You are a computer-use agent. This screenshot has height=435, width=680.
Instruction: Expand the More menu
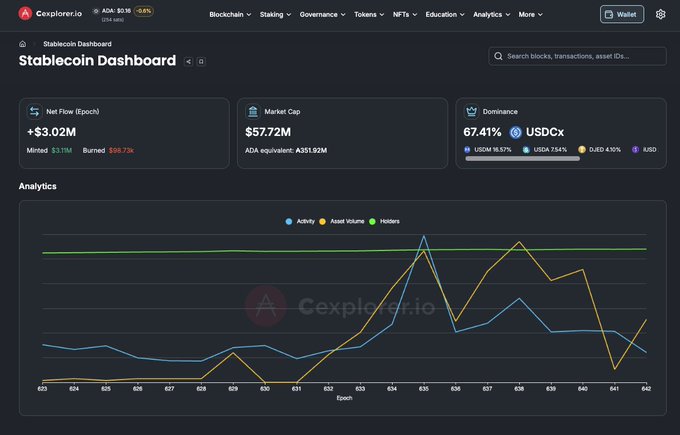pos(530,14)
